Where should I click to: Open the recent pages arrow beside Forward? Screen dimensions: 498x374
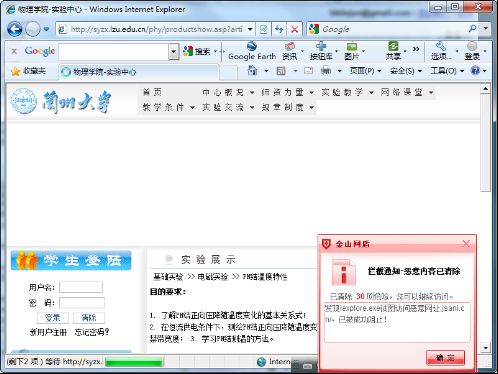(46, 29)
